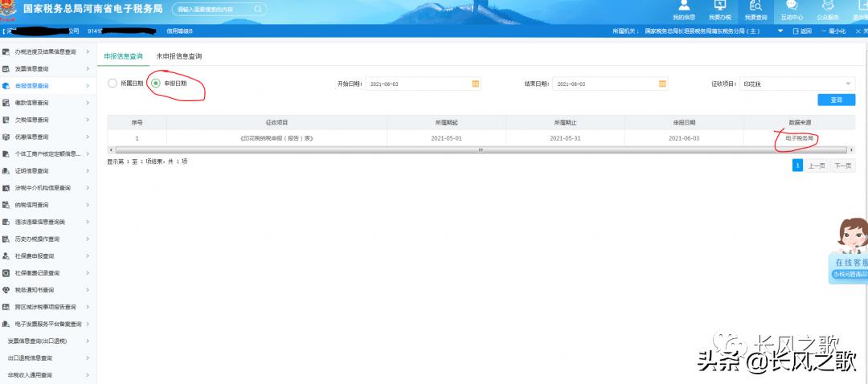
Task: Open calendar icon for 结束日期
Action: click(662, 84)
